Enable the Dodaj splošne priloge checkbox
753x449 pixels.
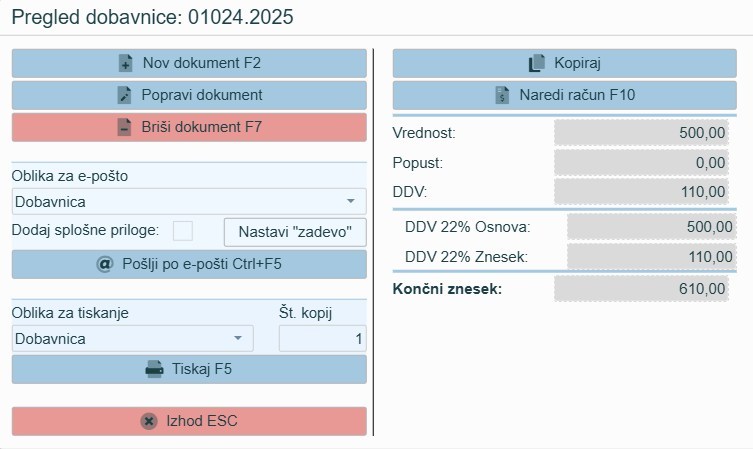(x=183, y=231)
